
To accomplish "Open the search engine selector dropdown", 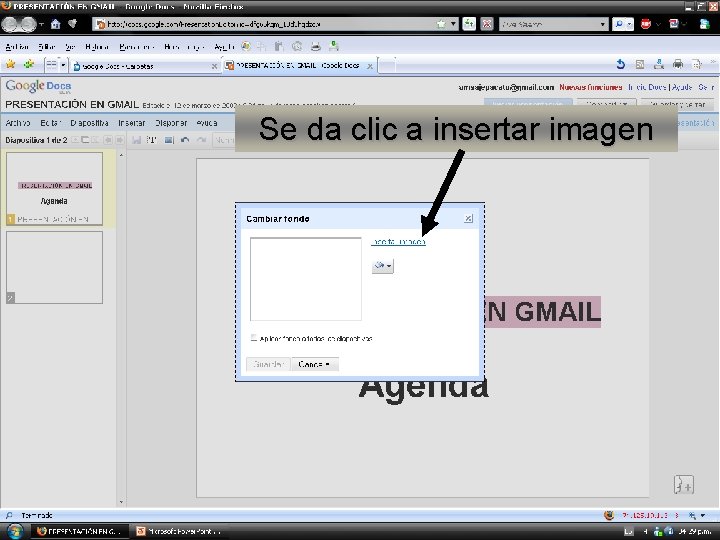I will 602,24.
